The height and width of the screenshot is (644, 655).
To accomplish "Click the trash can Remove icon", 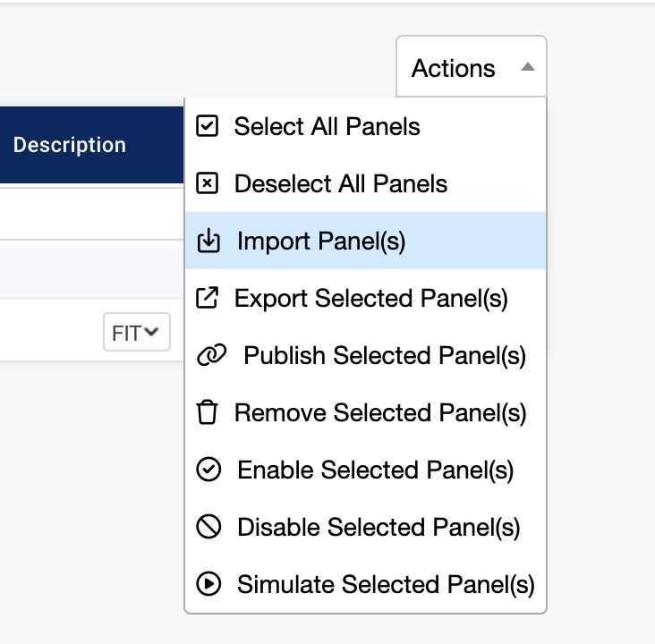I will [207, 413].
